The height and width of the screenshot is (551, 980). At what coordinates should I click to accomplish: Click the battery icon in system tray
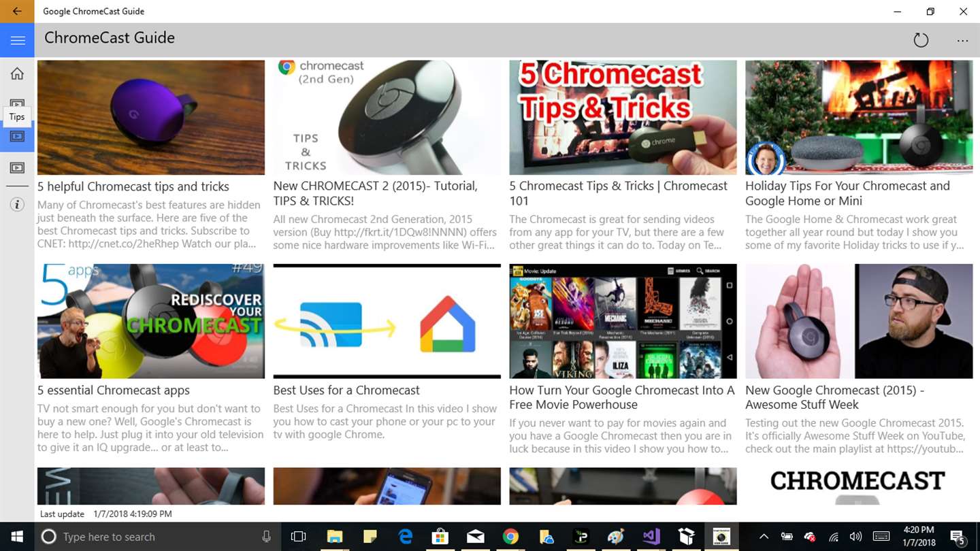787,537
